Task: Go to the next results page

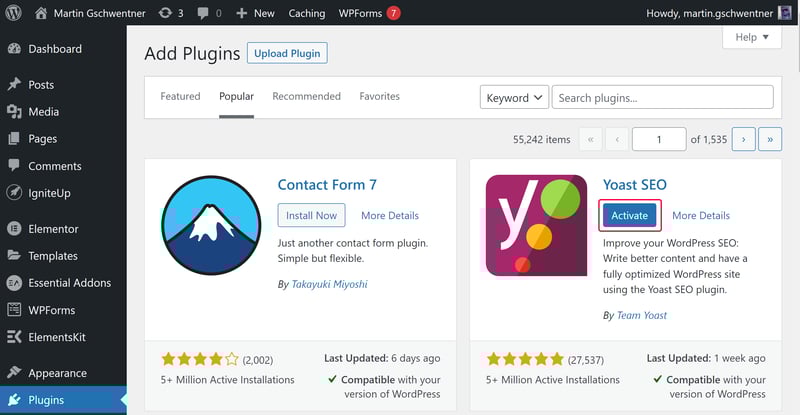Action: coord(743,139)
